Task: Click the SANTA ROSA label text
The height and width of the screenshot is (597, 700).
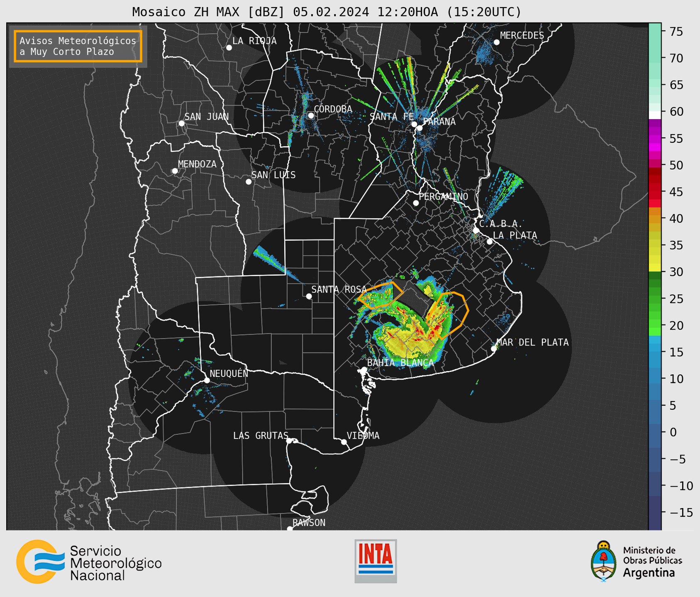Action: pyautogui.click(x=339, y=289)
